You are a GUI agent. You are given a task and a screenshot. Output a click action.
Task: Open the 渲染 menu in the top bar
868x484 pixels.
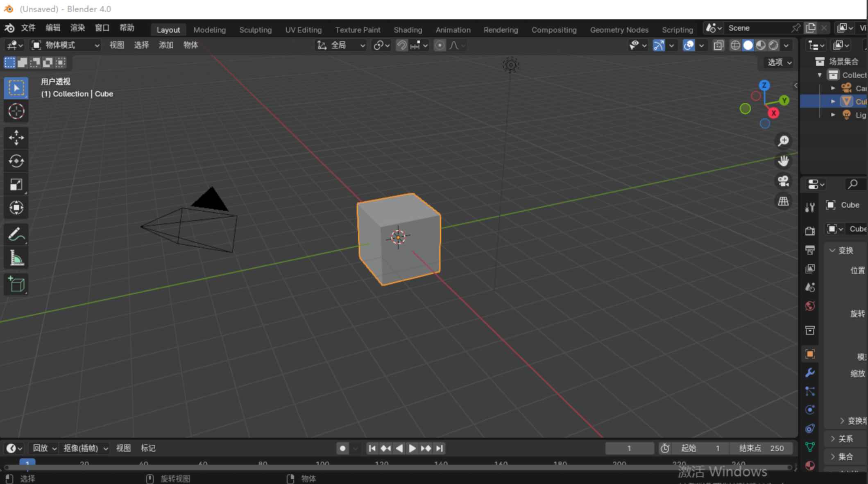[x=77, y=28]
